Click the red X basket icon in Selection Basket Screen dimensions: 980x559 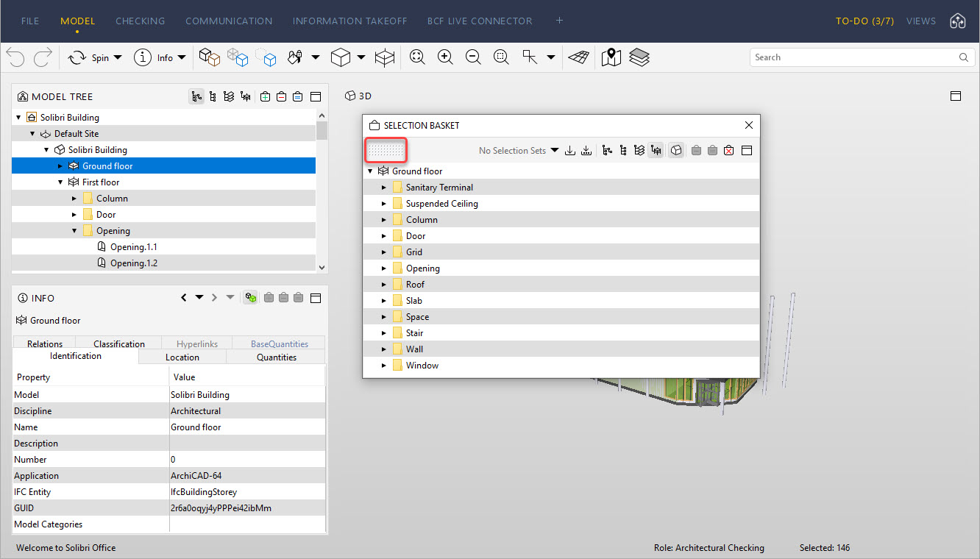coord(728,150)
